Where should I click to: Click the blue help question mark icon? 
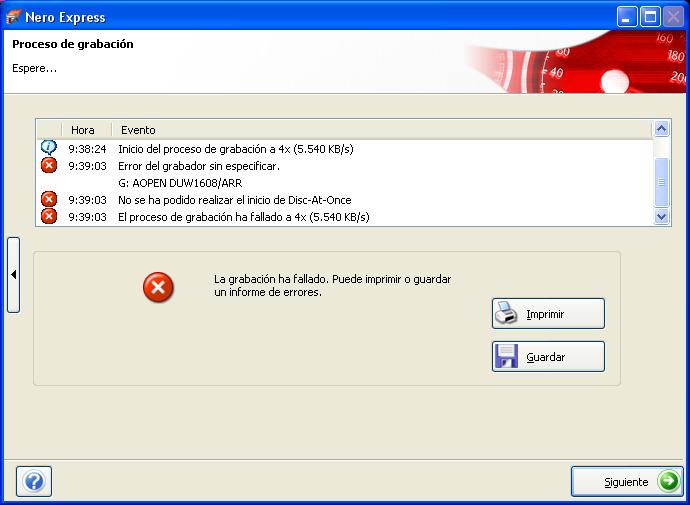(x=34, y=481)
